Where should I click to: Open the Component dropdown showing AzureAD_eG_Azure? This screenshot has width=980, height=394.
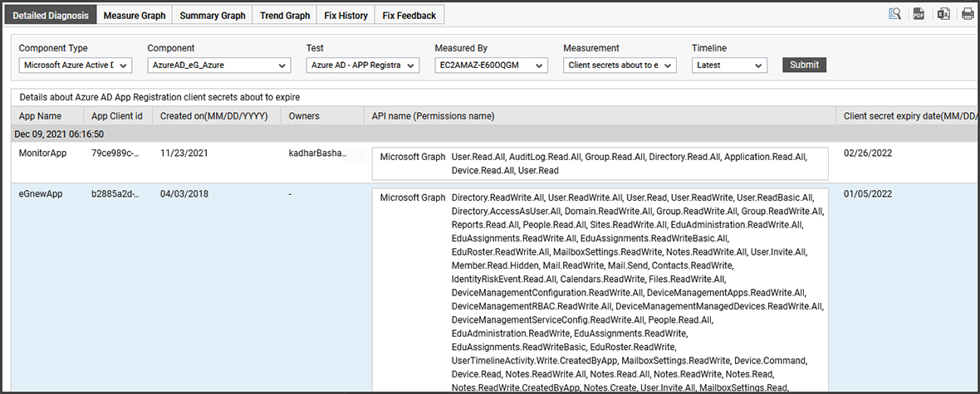[219, 65]
